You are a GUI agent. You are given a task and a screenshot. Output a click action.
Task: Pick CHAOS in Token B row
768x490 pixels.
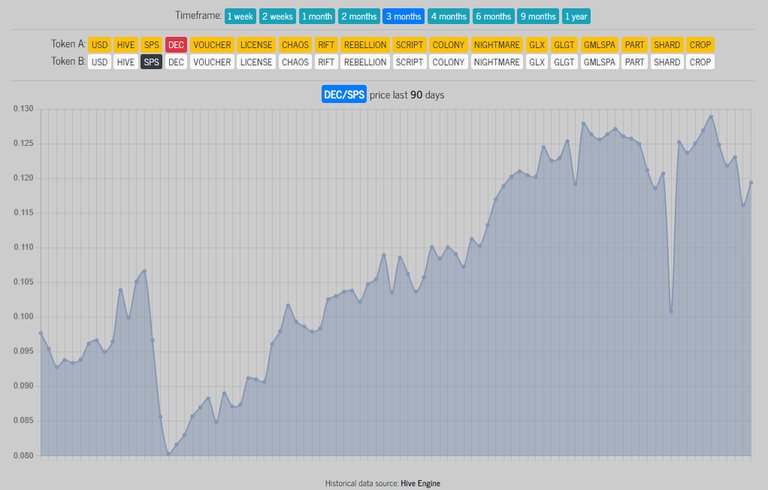295,62
